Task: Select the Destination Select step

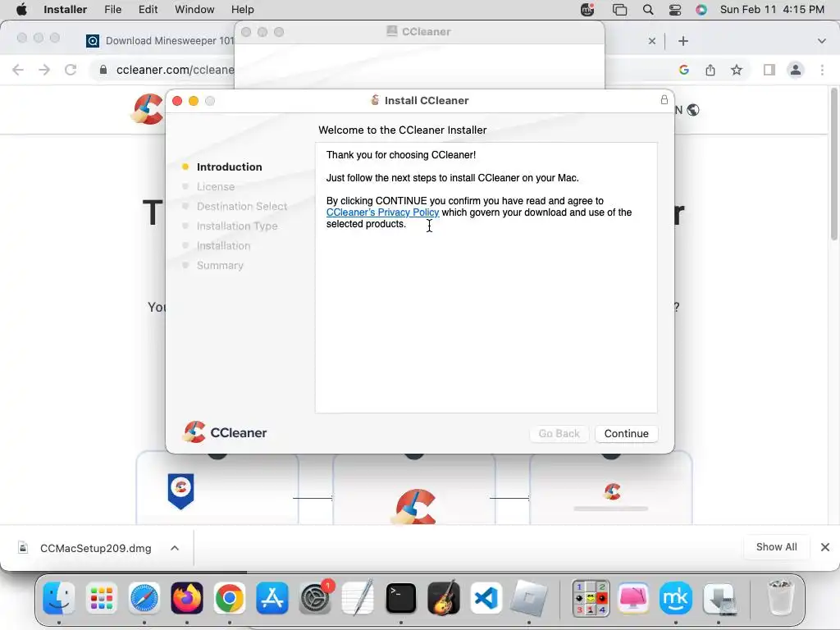Action: click(x=242, y=206)
